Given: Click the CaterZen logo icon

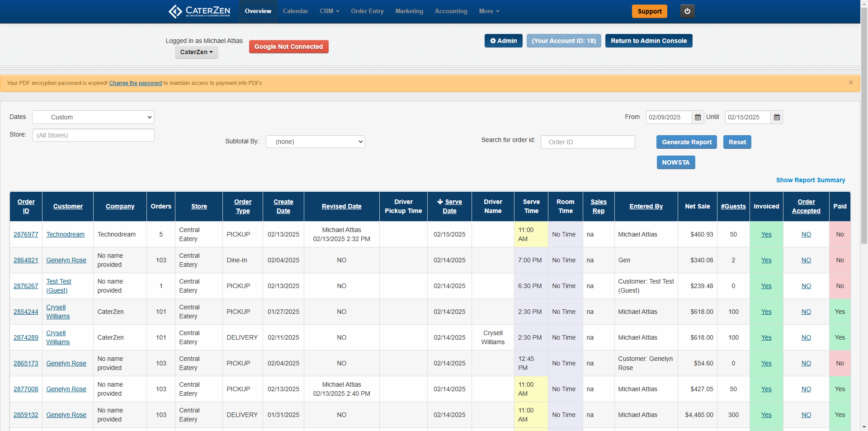Looking at the screenshot, I should click(175, 11).
